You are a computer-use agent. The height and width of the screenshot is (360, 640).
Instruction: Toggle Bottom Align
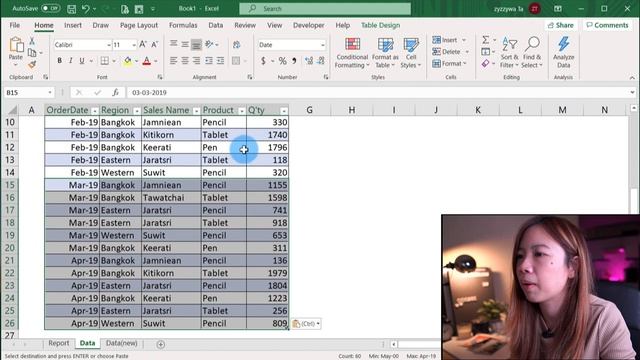pyautogui.click(x=196, y=44)
